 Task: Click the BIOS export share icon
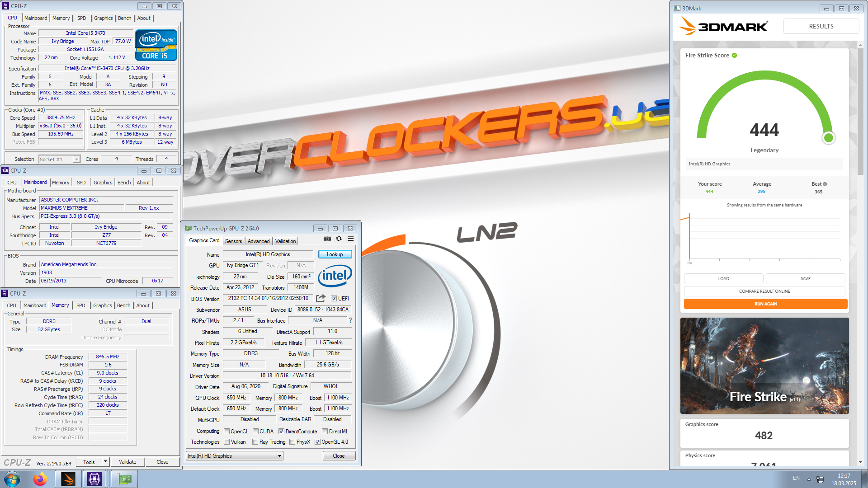321,298
